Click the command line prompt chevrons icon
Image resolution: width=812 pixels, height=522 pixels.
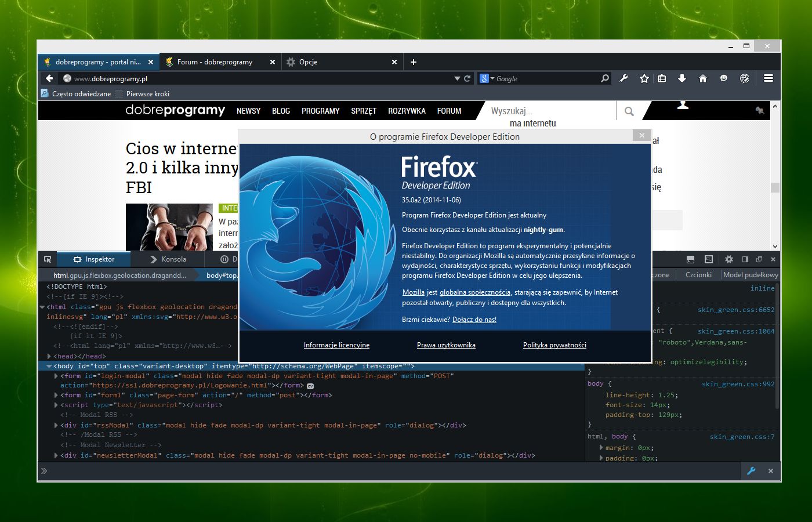pyautogui.click(x=44, y=471)
